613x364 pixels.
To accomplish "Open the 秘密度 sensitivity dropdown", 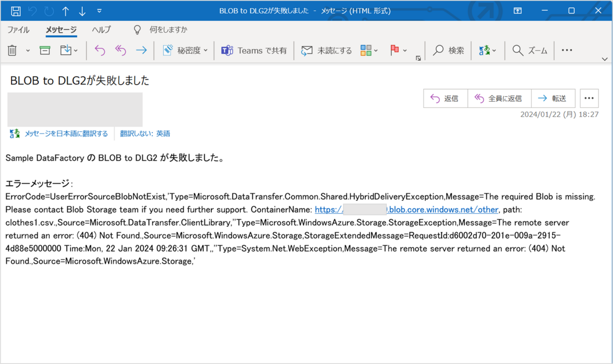I will [185, 50].
